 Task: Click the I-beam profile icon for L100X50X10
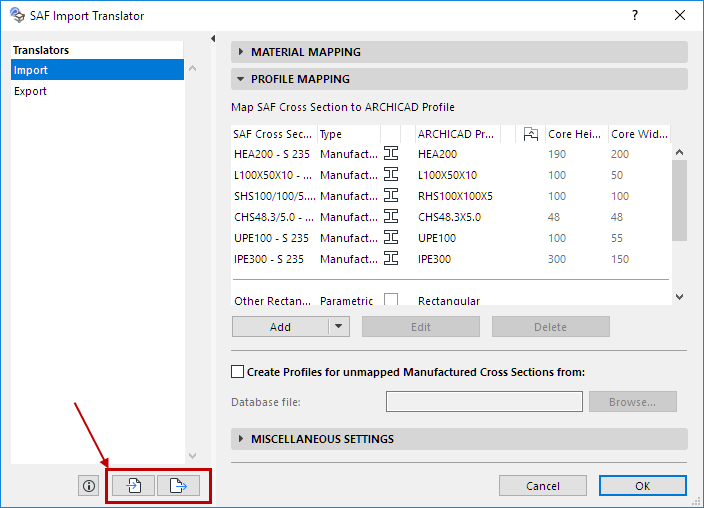[x=391, y=174]
